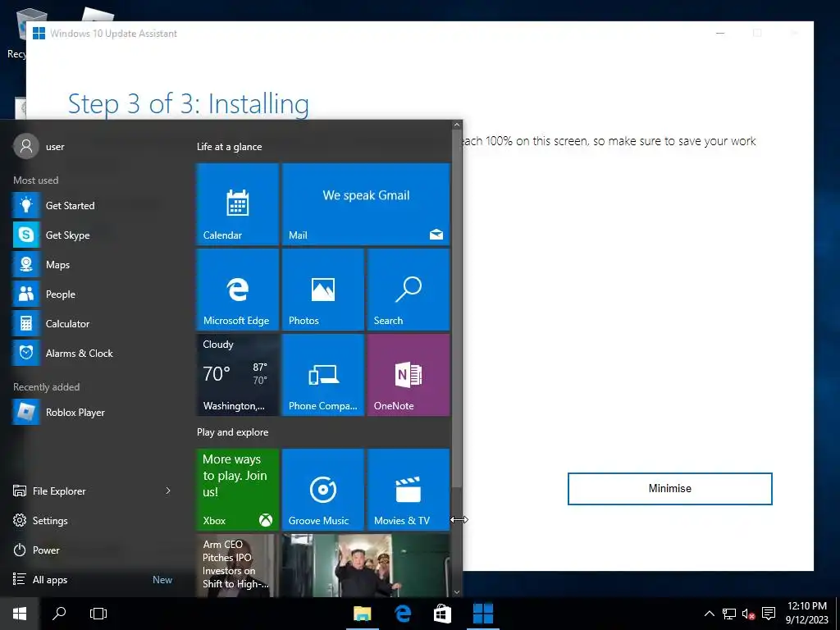Open the news photo tile
Image resolution: width=840 pixels, height=630 pixels.
366,565
